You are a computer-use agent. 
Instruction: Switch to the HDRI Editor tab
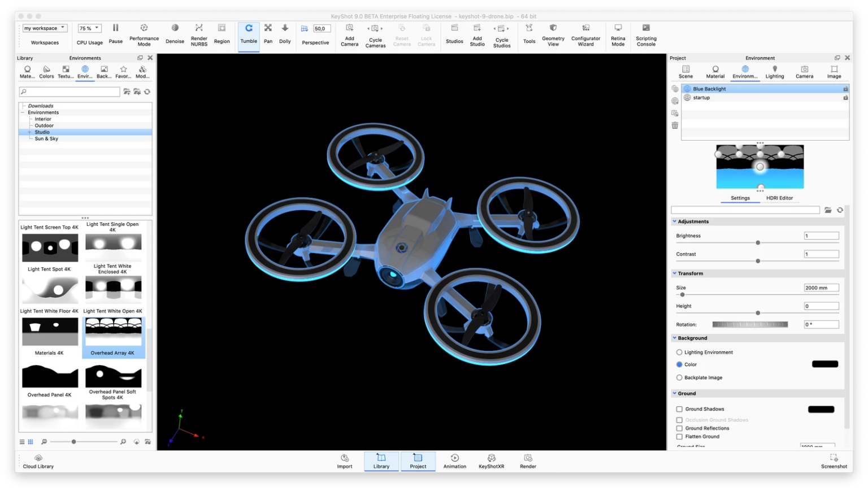779,198
